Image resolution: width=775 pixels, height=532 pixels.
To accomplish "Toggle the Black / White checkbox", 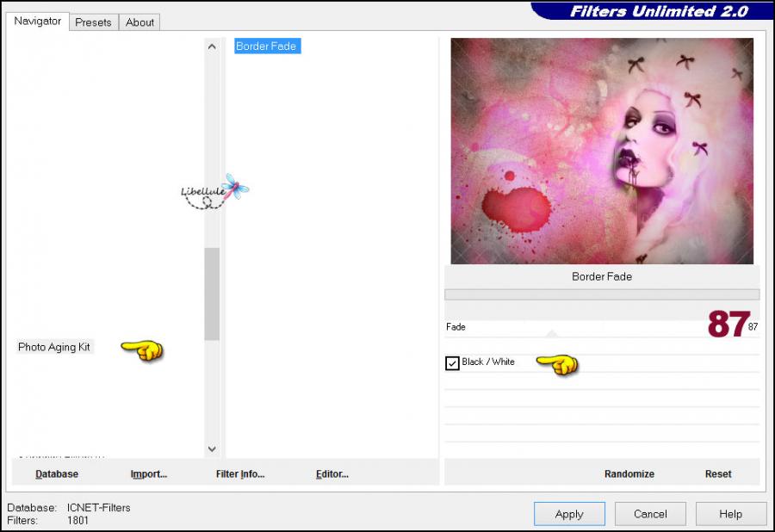I will [452, 363].
